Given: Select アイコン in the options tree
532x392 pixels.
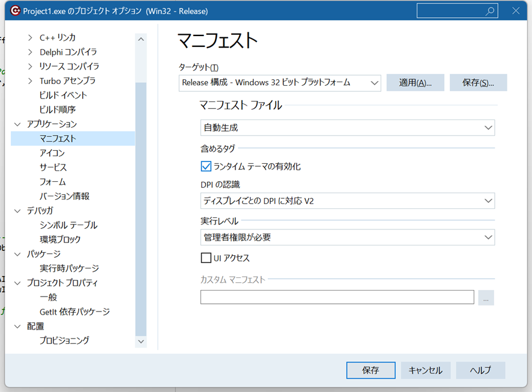Looking at the screenshot, I should (x=52, y=153).
